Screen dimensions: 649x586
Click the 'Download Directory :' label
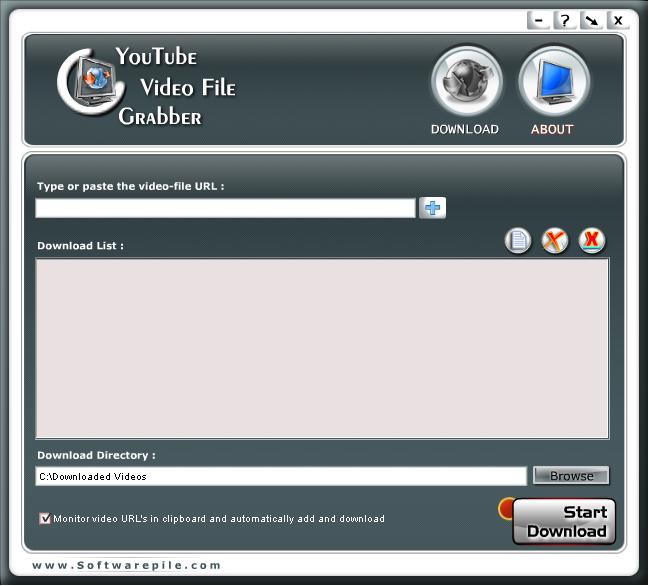coord(96,455)
